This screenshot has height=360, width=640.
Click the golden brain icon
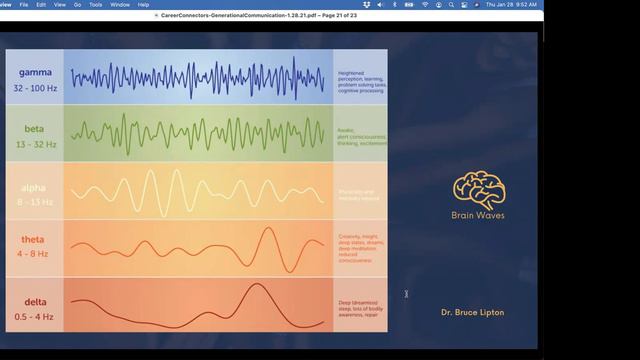[x=479, y=190]
